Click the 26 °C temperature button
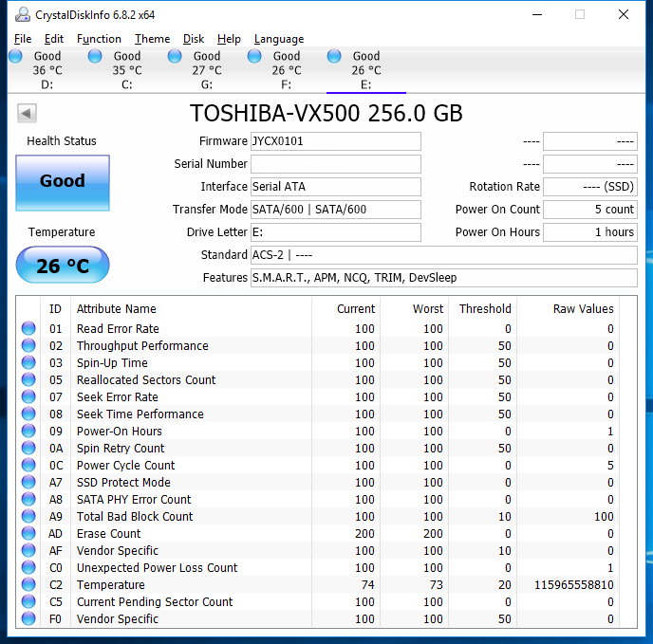This screenshot has width=653, height=644. [63, 267]
